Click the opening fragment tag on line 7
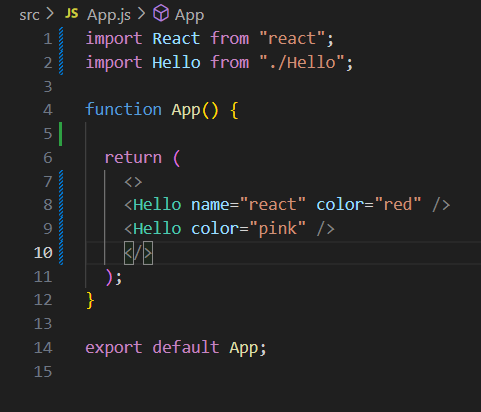481x412 pixels. click(133, 182)
